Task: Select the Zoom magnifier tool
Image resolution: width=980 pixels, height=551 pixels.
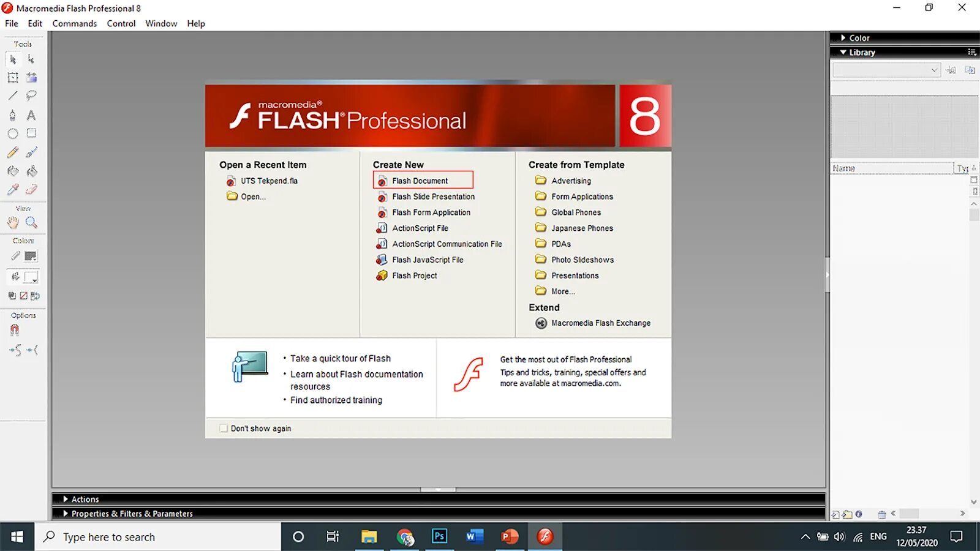Action: (x=31, y=223)
